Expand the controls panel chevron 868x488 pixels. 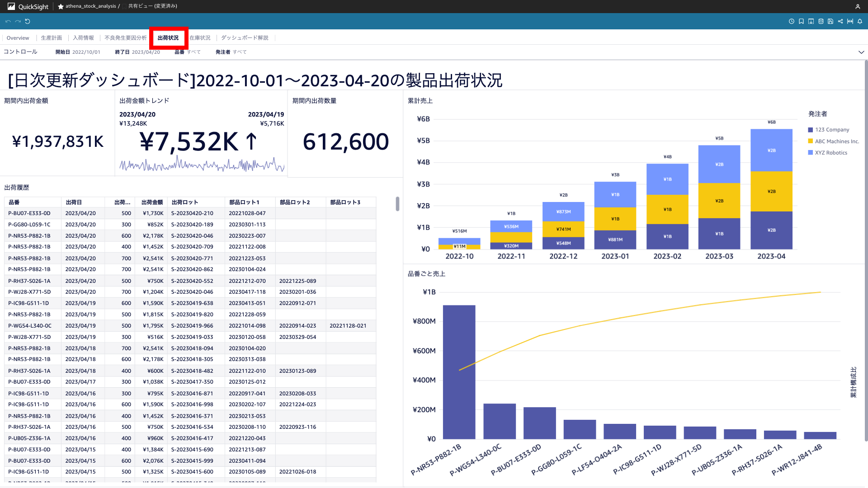[x=861, y=52]
